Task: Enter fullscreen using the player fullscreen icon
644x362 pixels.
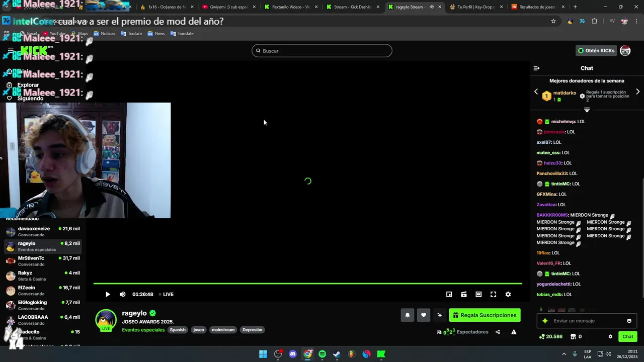Action: pos(494,295)
